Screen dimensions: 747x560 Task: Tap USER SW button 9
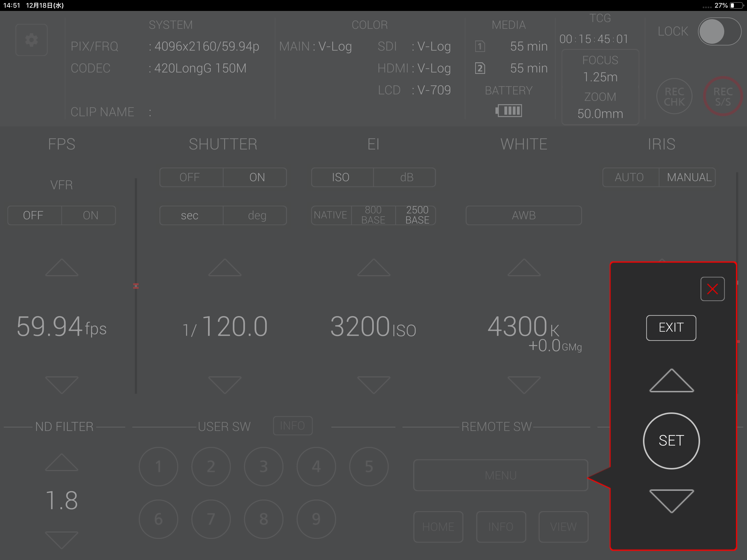(316, 519)
